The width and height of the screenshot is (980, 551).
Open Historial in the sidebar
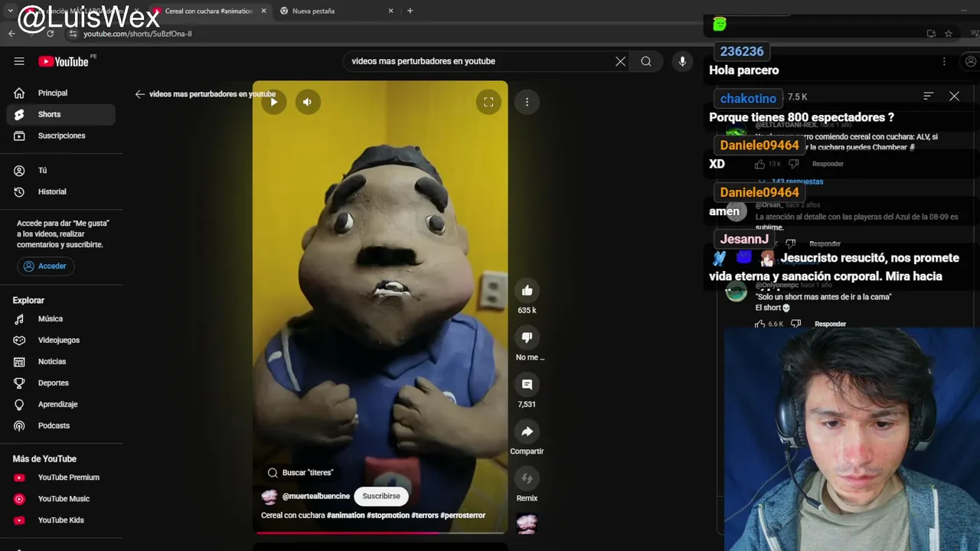click(x=61, y=191)
